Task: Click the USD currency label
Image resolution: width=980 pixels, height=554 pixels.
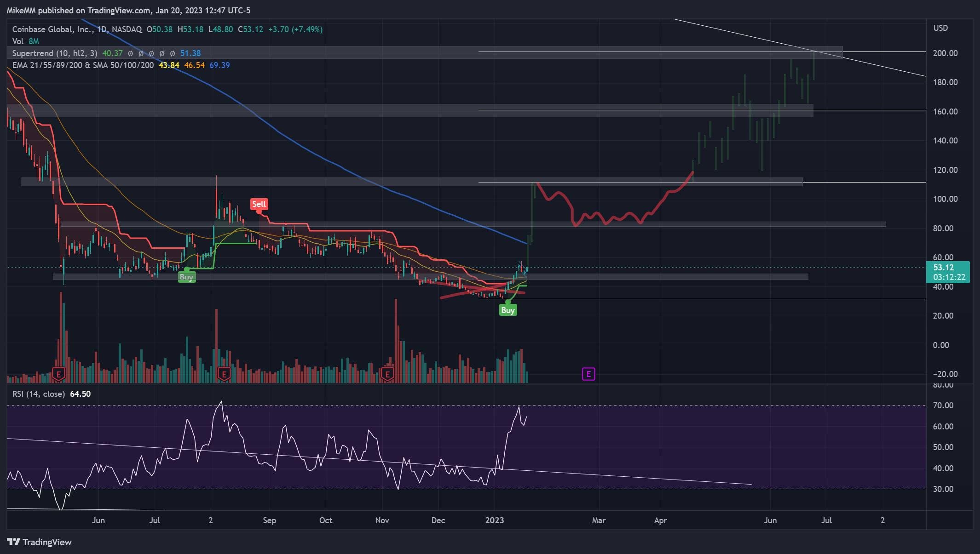Action: (x=940, y=28)
